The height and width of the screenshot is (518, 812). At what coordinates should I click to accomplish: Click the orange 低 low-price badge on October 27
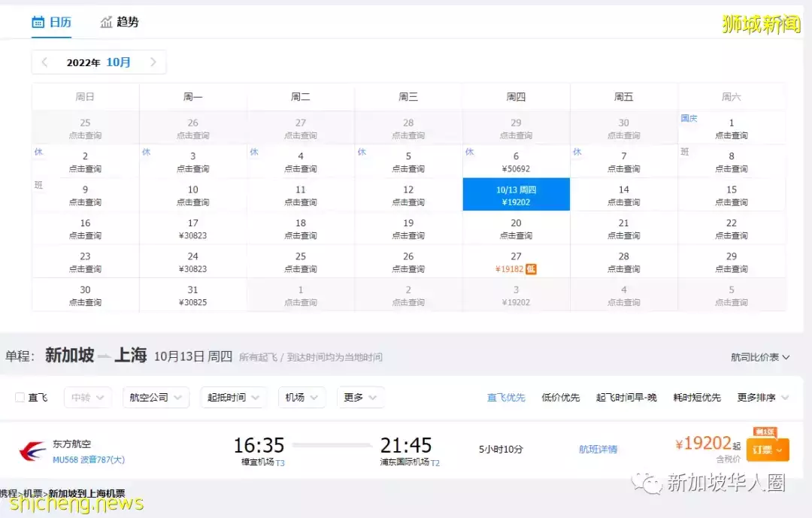click(531, 268)
